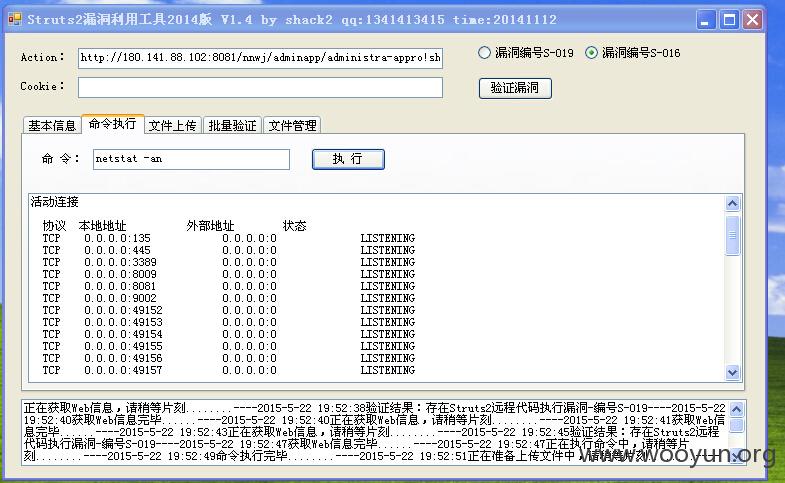Click the up arrow of the bottom log scrollbar
This screenshot has height=483, width=785.
(x=736, y=409)
